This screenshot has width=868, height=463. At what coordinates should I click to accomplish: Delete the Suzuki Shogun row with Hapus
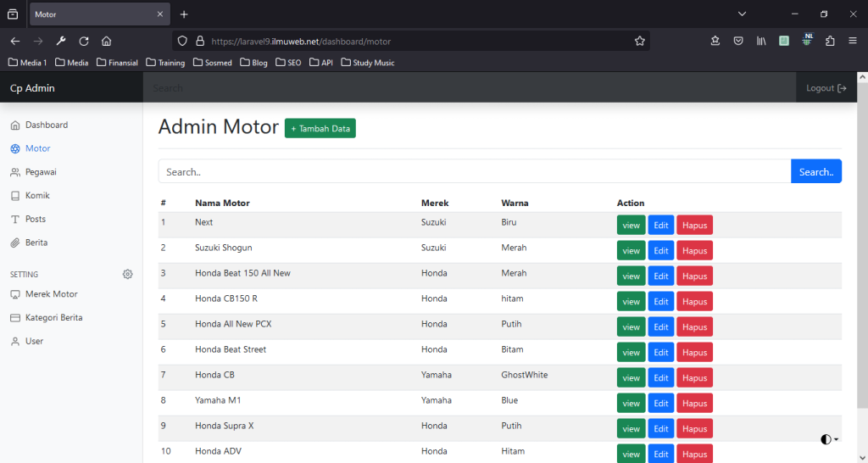pyautogui.click(x=694, y=250)
